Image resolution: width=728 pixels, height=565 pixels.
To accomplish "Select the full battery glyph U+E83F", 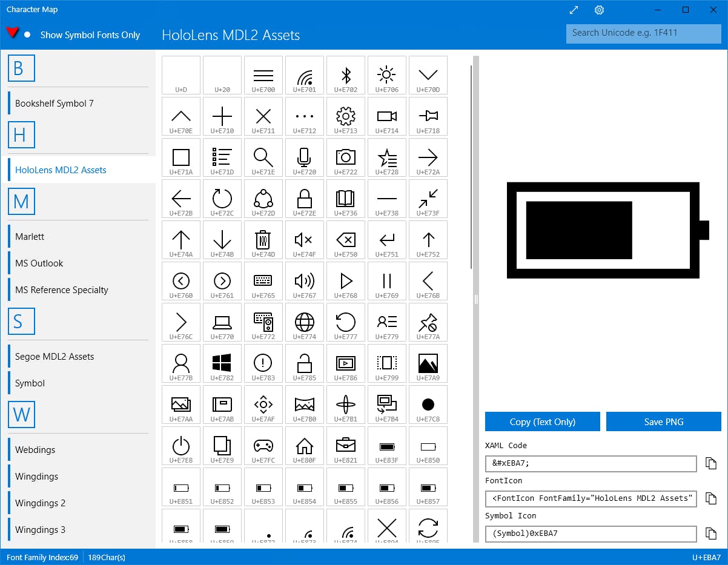I will point(387,446).
